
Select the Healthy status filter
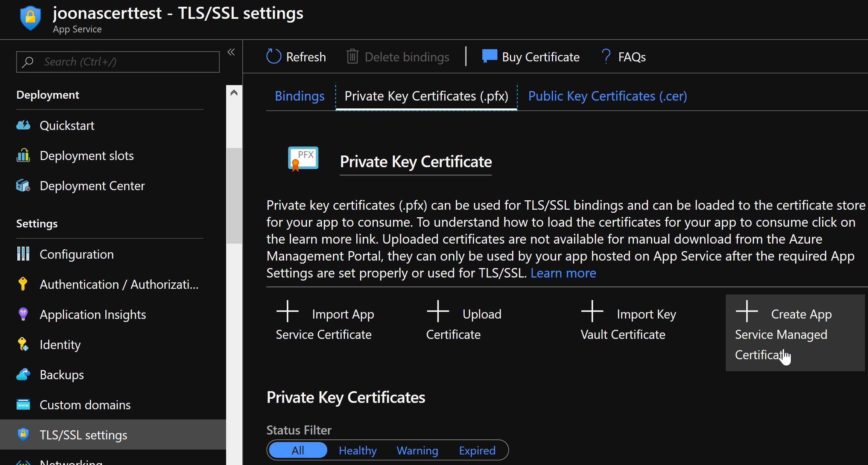(x=357, y=450)
